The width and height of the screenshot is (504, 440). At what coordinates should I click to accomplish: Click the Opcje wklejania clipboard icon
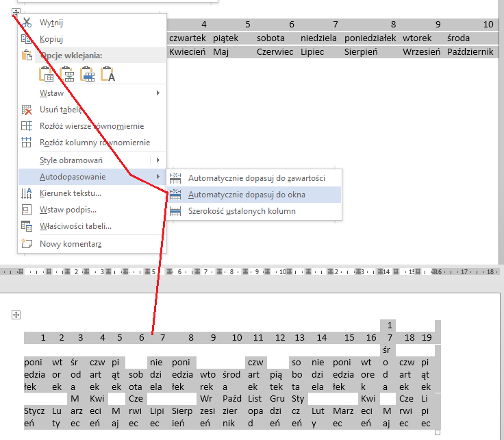[27, 56]
